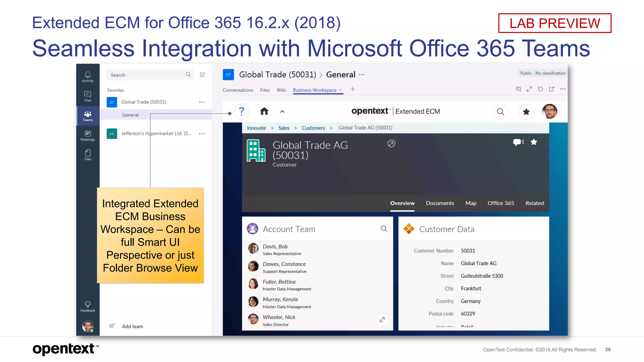Open Extended ECM search magnifier
The height and width of the screenshot is (362, 644).
500,112
